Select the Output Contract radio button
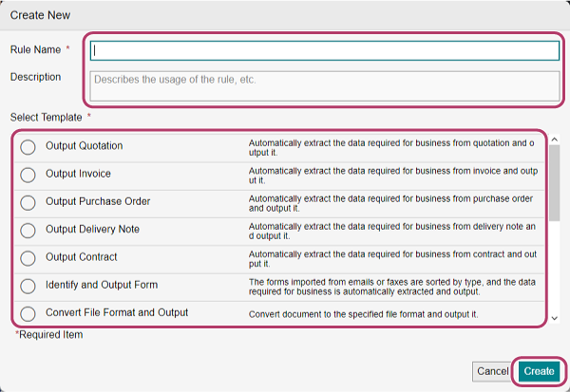This screenshot has width=570, height=392. point(28,258)
